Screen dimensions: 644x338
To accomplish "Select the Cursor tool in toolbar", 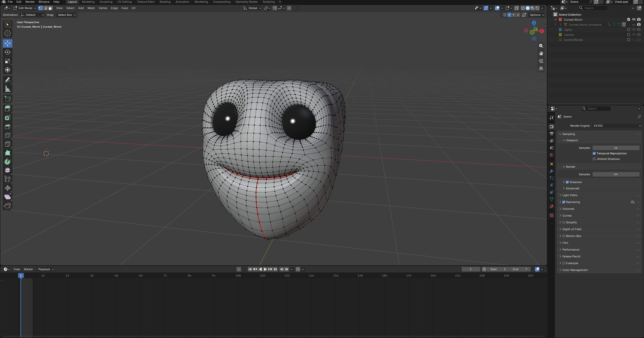I will click(8, 33).
